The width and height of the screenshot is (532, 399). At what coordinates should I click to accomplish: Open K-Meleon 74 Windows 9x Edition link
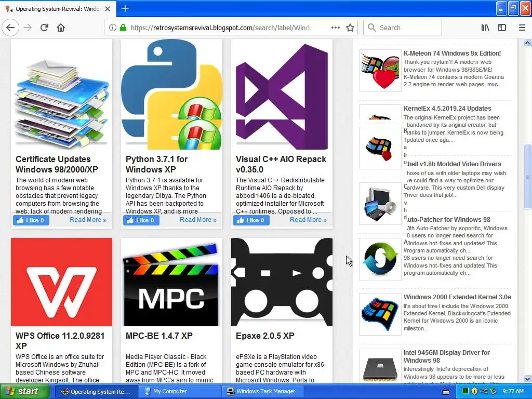(452, 54)
